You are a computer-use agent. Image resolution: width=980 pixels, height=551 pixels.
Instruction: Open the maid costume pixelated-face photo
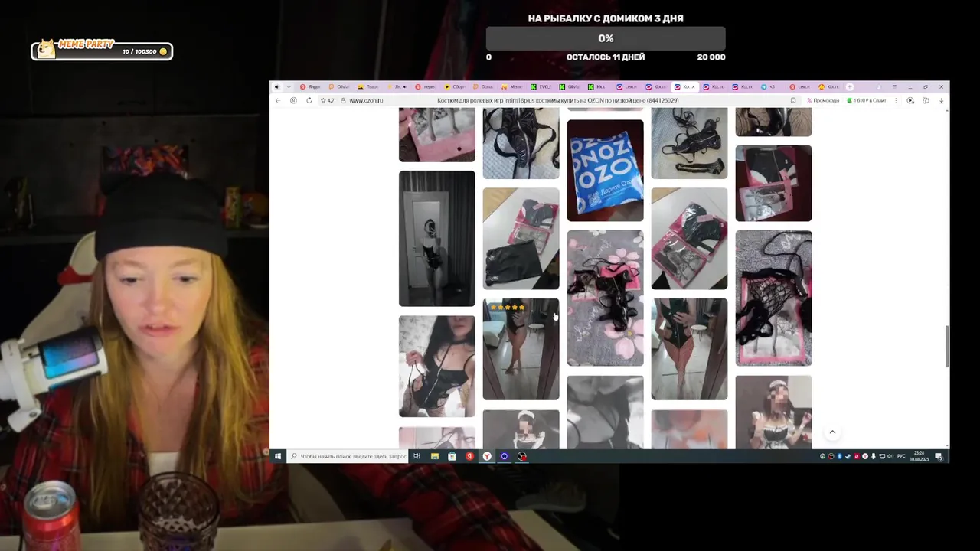click(773, 412)
